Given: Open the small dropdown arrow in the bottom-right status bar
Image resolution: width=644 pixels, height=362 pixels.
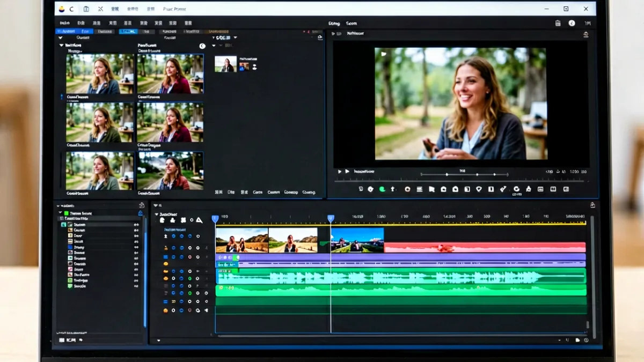Looking at the screenshot, I should click(x=560, y=340).
